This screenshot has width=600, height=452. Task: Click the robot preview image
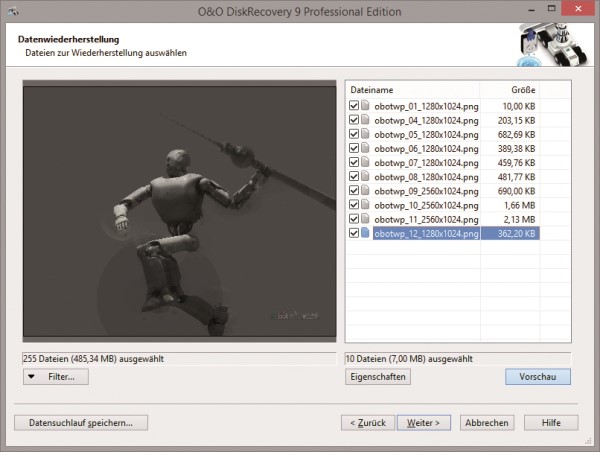tap(178, 210)
